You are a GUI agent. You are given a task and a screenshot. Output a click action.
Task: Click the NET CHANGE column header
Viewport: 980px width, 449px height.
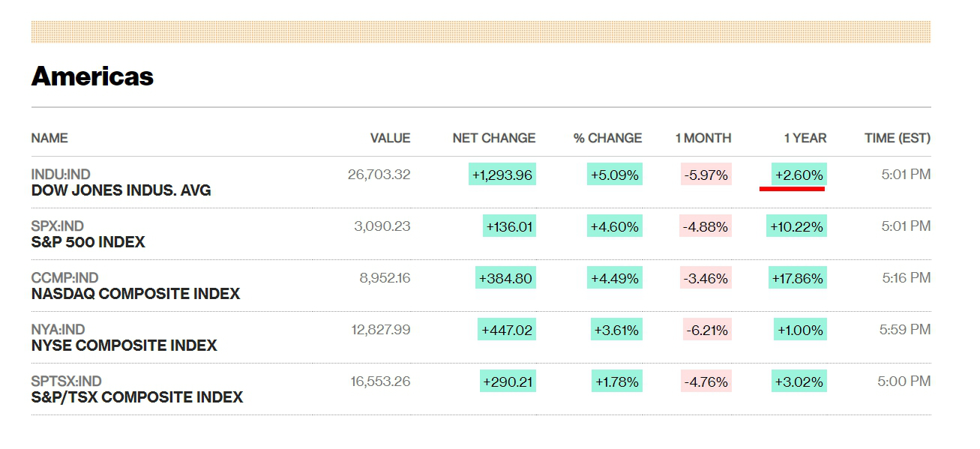(494, 138)
